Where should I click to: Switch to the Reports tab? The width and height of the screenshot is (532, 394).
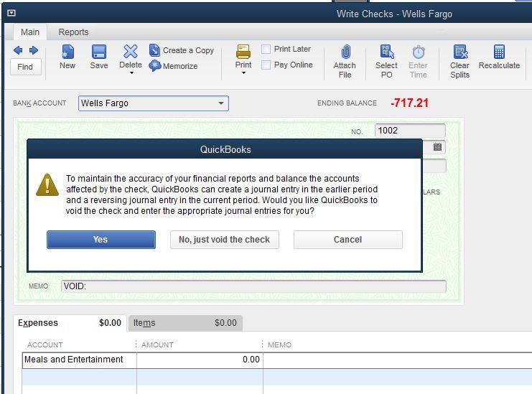pyautogui.click(x=73, y=32)
